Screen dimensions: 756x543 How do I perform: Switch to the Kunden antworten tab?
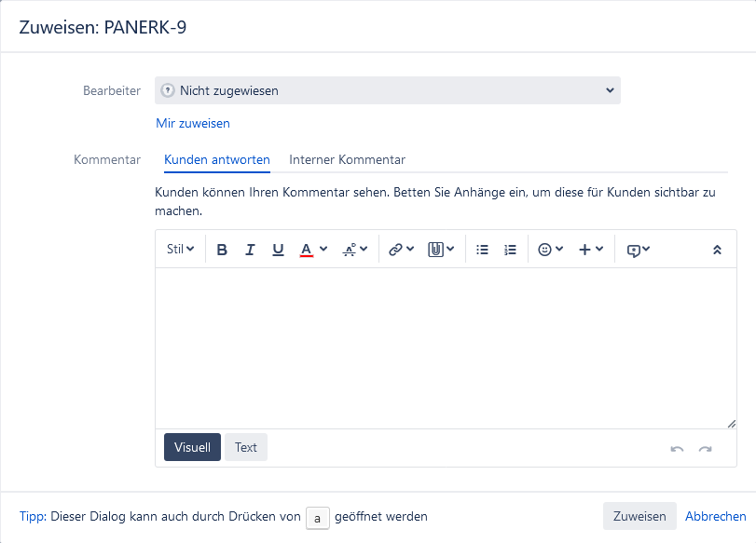point(217,160)
